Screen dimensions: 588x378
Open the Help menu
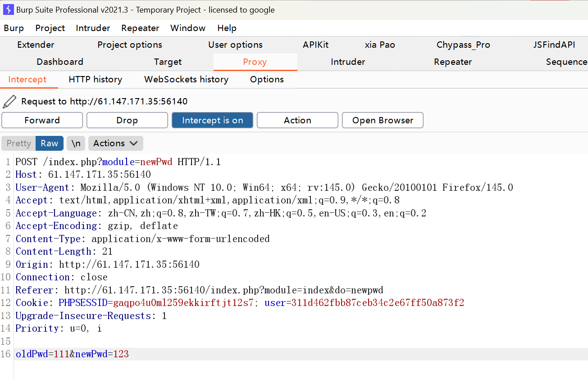coord(227,28)
